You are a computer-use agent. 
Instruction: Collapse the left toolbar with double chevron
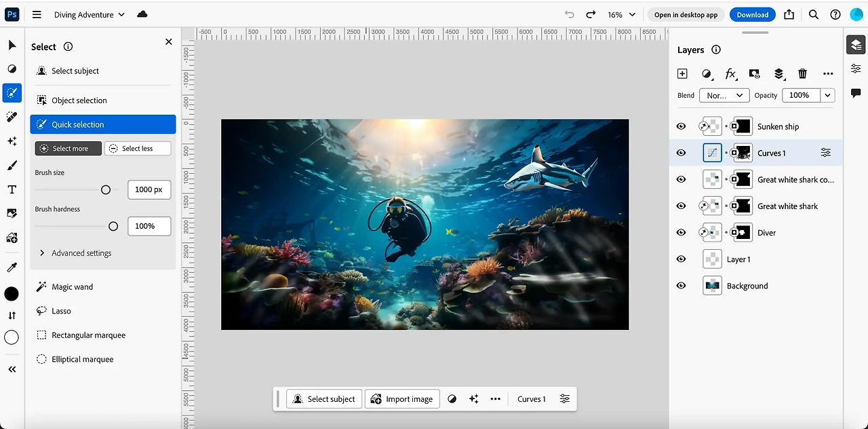(x=12, y=369)
